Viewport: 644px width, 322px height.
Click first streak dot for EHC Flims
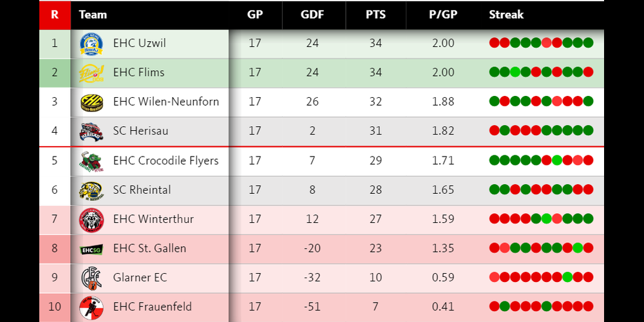495,72
